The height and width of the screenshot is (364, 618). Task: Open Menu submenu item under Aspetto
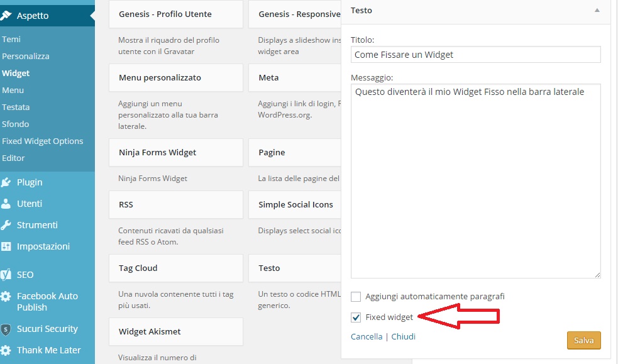13,90
